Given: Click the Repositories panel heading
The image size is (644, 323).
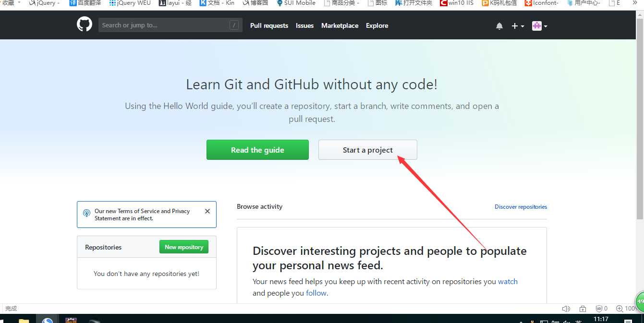Looking at the screenshot, I should point(103,247).
